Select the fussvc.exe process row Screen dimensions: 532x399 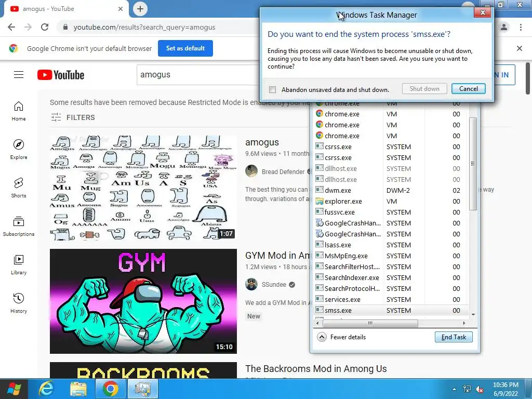[390, 212]
